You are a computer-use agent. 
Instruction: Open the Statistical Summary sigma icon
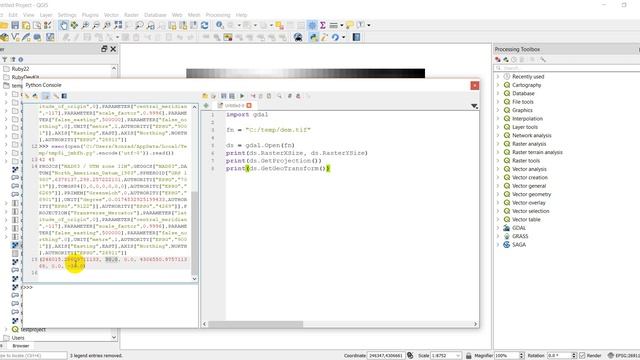click(322, 25)
